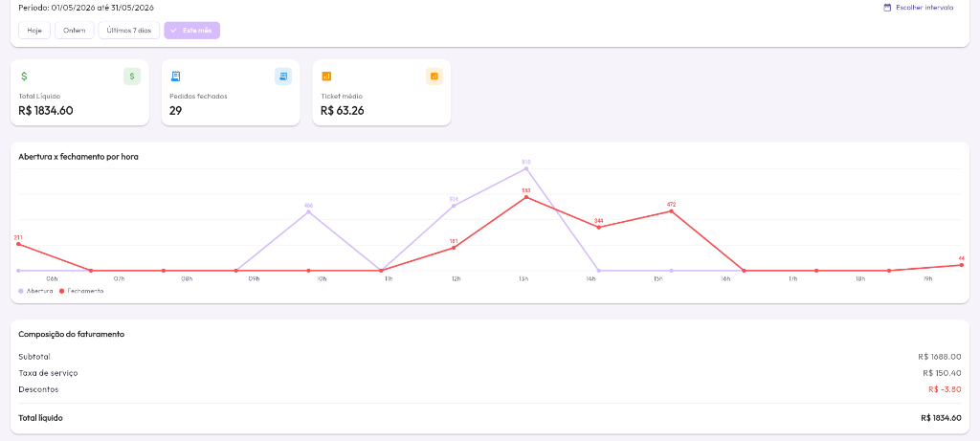
Task: Click the Período 01/05/2026 até 31/05/2026 text
Action: [x=86, y=8]
